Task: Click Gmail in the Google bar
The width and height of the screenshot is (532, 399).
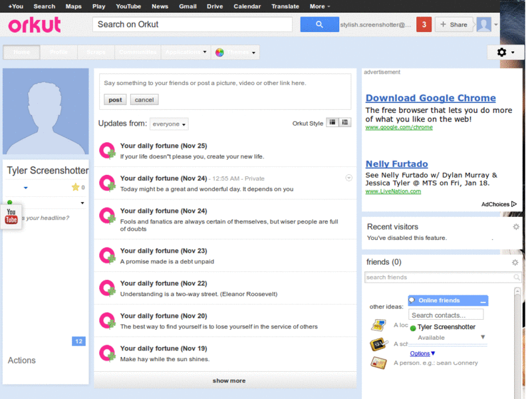Action: point(188,6)
